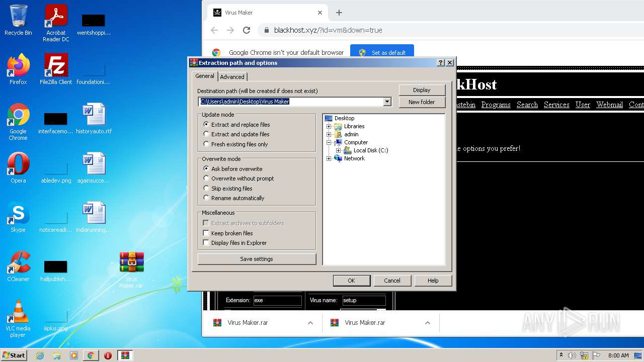The height and width of the screenshot is (362, 644).
Task: Select the wentshoppi... desktop file
Action: coord(94,24)
